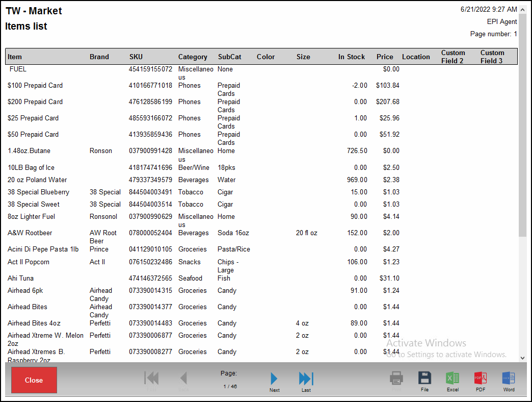Select the 1.48oz.Butane item
This screenshot has height=402, width=532.
29,151
